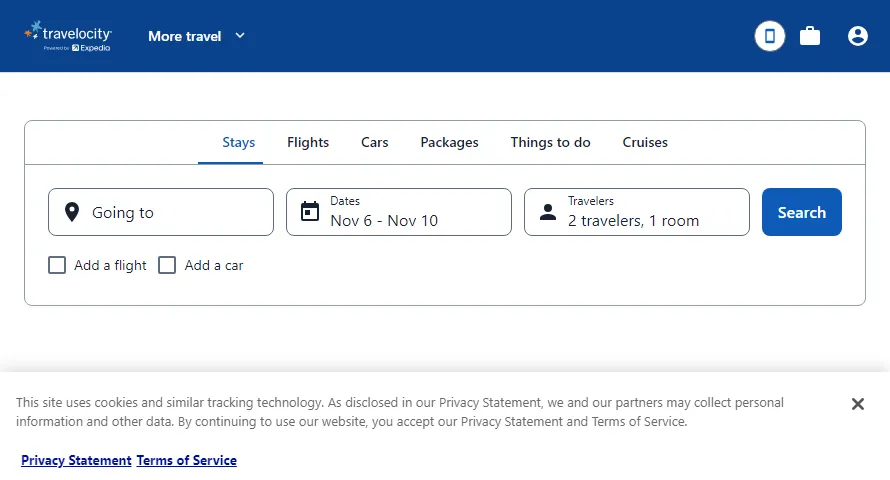Enable the Add a car checkbox

[167, 265]
